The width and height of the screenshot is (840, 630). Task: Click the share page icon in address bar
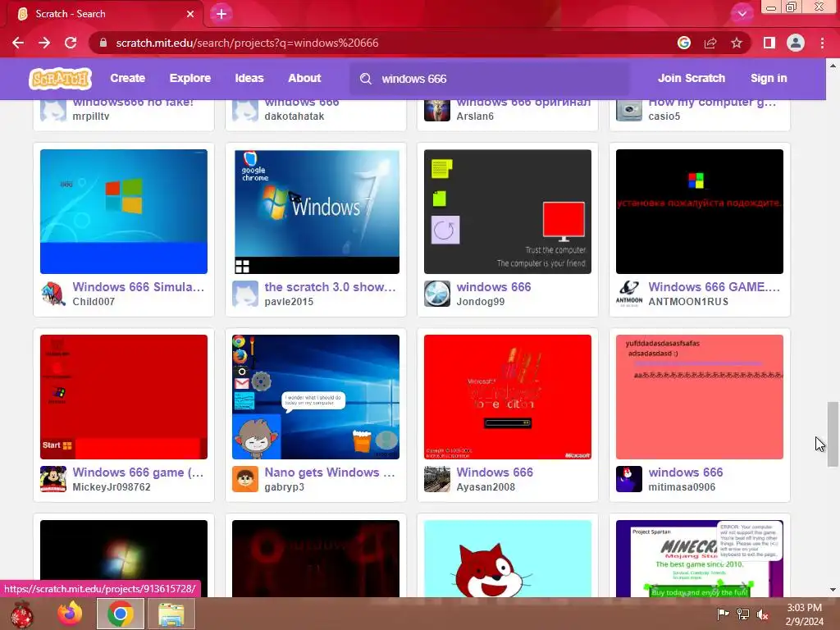(x=710, y=43)
